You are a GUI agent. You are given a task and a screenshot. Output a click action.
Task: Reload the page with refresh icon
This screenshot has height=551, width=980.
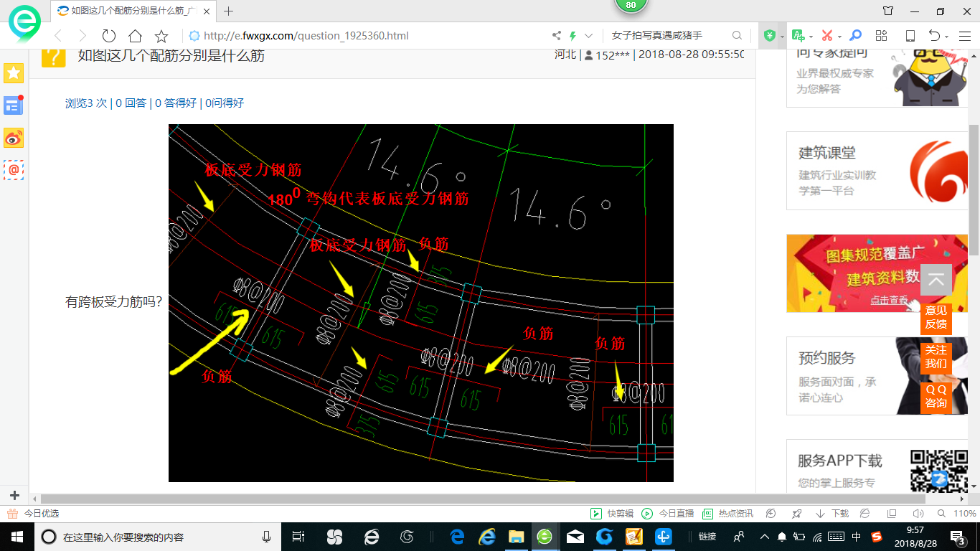pos(109,36)
